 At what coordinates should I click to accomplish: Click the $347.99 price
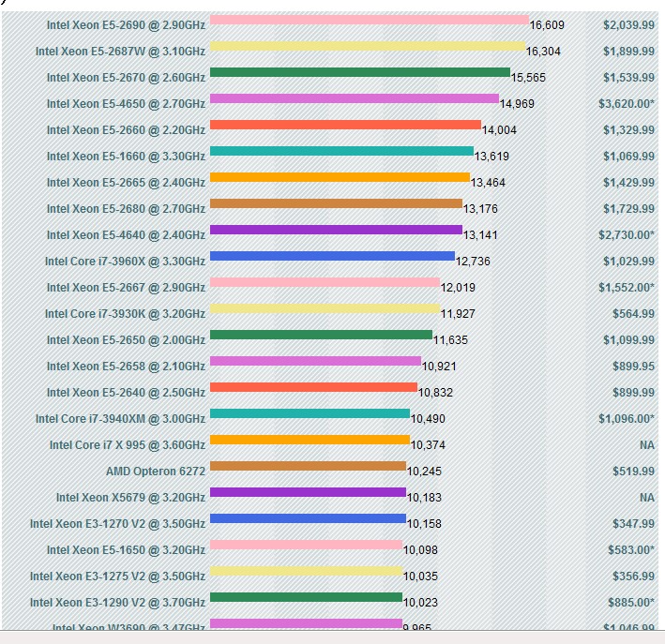pyautogui.click(x=634, y=524)
